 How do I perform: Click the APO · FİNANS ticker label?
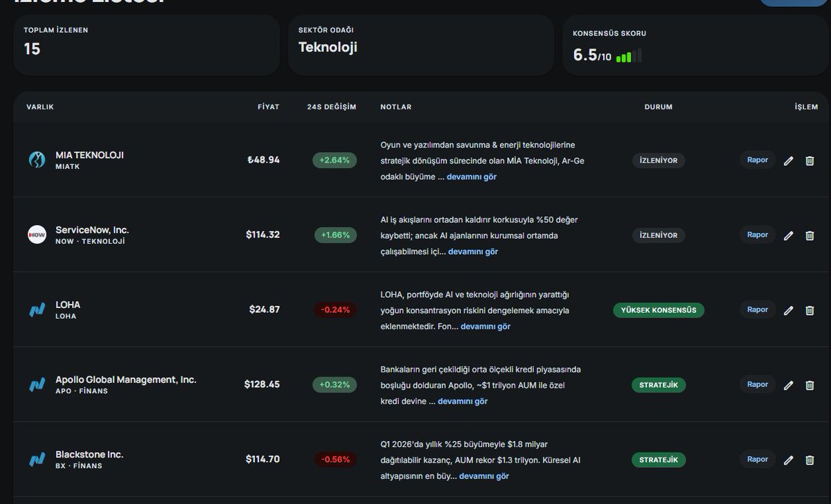coord(82,391)
